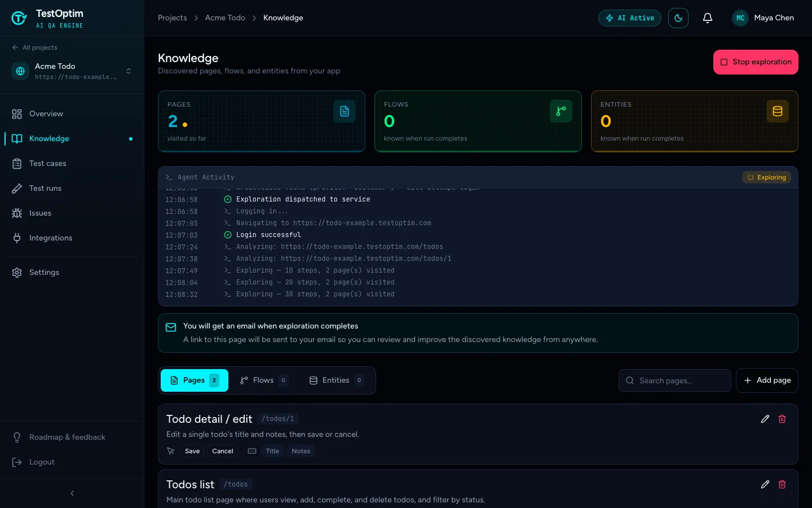
Task: Select the Pages tab
Action: pyautogui.click(x=195, y=380)
